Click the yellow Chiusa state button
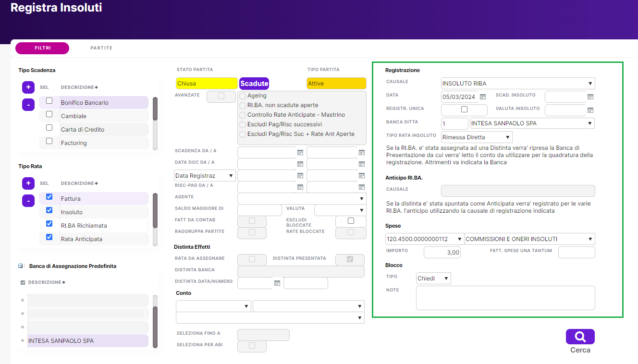Viewport: 638px width, 364px height. [207, 84]
